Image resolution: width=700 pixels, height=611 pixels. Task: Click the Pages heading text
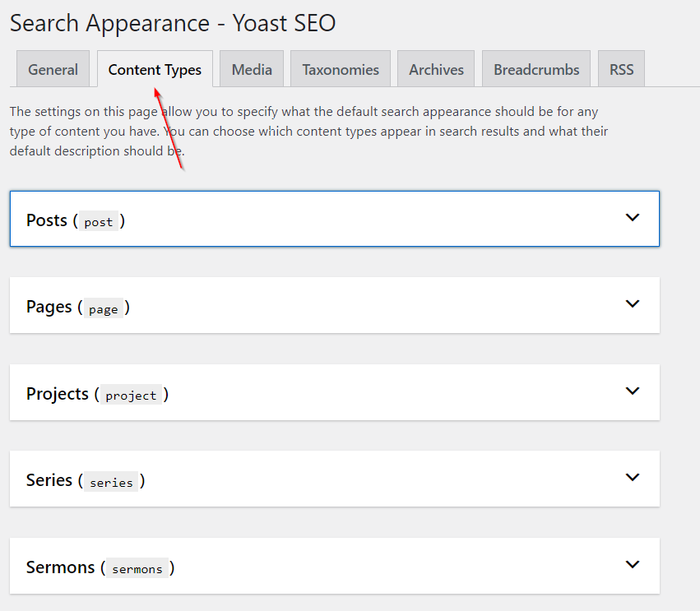(x=49, y=307)
